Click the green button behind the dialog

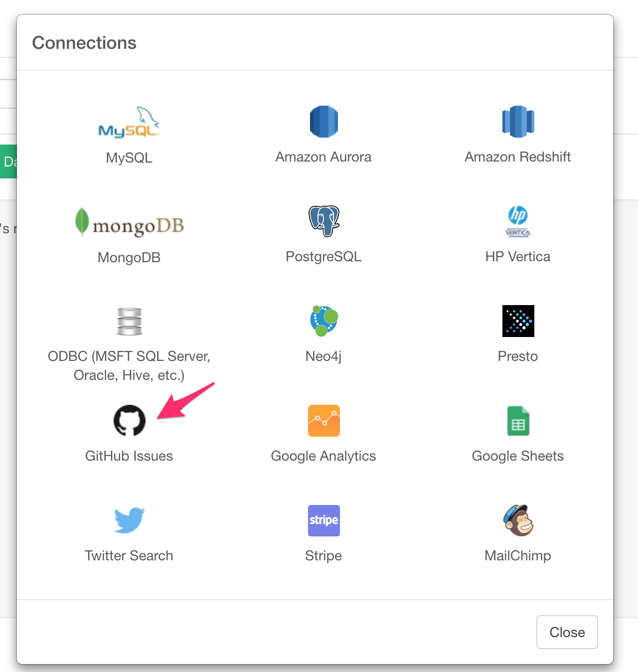click(x=8, y=162)
